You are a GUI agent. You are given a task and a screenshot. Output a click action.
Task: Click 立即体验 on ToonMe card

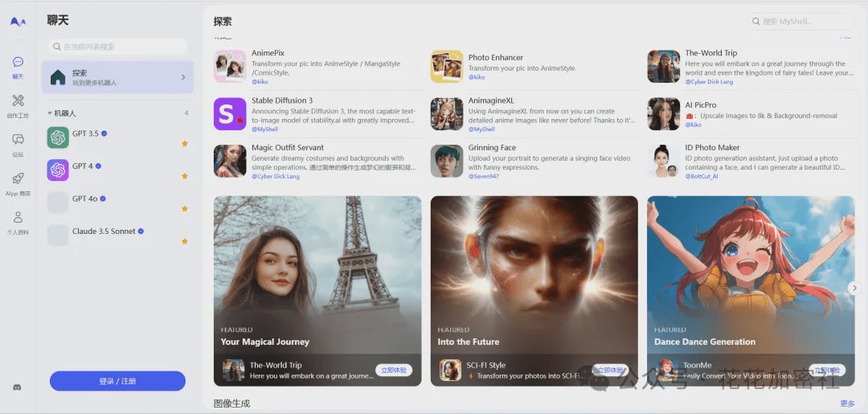coord(827,371)
